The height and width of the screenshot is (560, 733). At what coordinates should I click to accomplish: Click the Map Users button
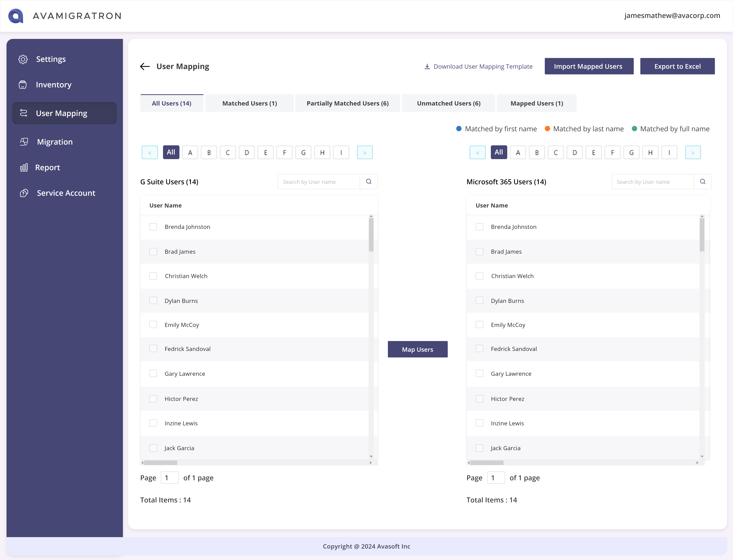[417, 349]
